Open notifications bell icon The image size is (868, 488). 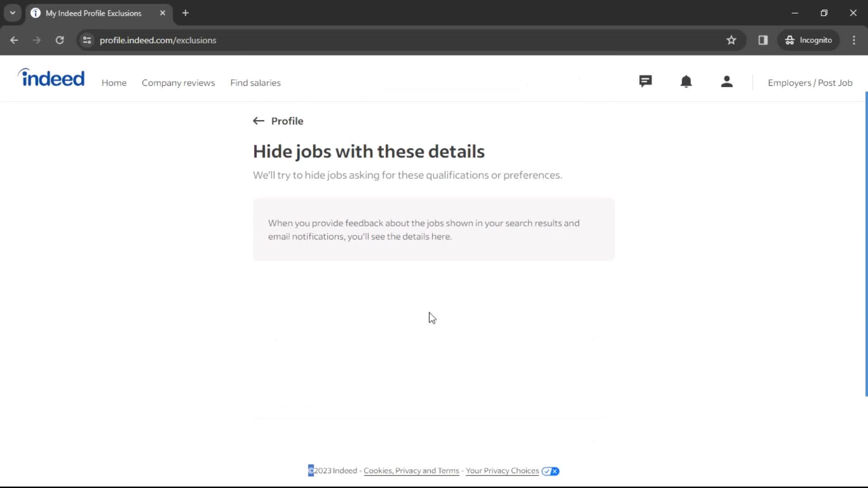point(687,82)
